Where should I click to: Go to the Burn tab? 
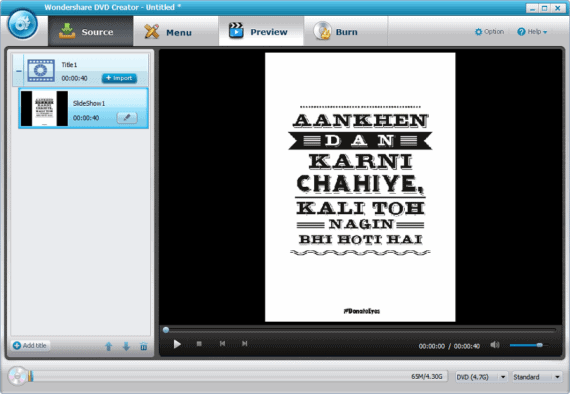point(345,32)
